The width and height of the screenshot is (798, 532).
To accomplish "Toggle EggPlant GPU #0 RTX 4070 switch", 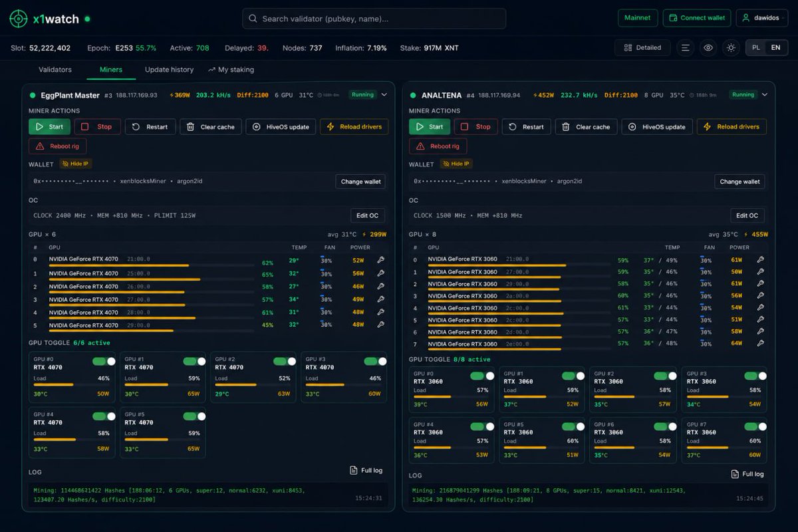I will pyautogui.click(x=104, y=361).
